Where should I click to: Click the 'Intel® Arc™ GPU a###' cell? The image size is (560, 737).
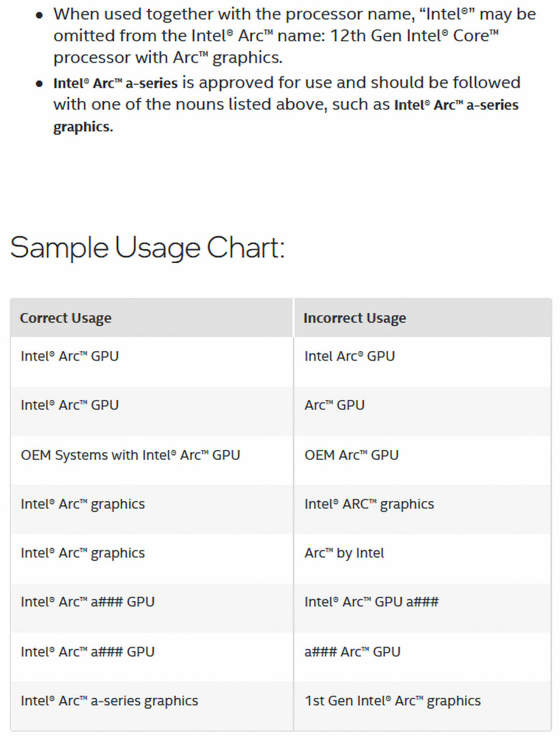click(372, 602)
